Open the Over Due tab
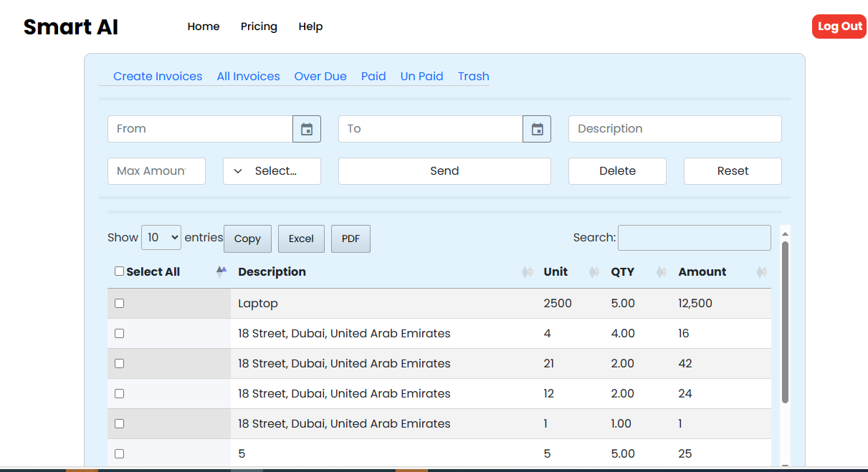The image size is (868, 472). coord(320,76)
